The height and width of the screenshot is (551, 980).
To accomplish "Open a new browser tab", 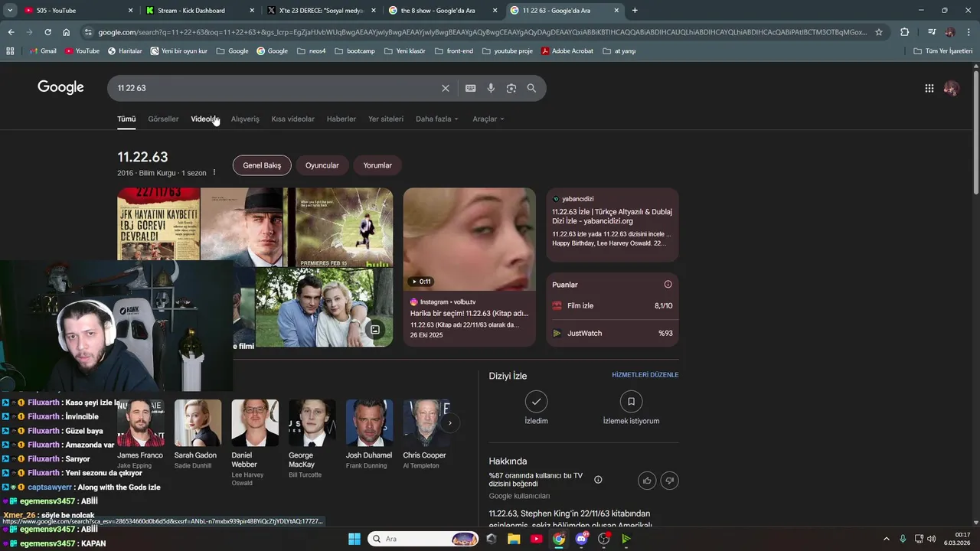I will coord(635,11).
